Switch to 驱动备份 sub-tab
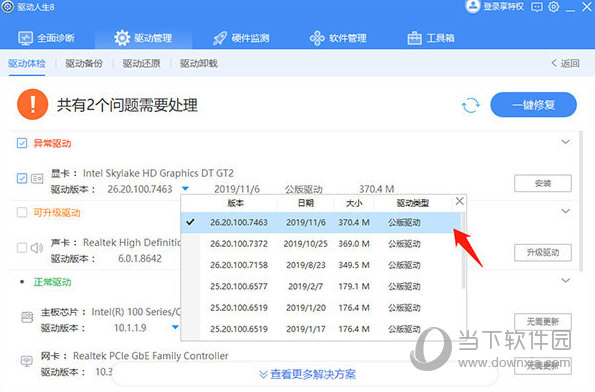 point(84,63)
